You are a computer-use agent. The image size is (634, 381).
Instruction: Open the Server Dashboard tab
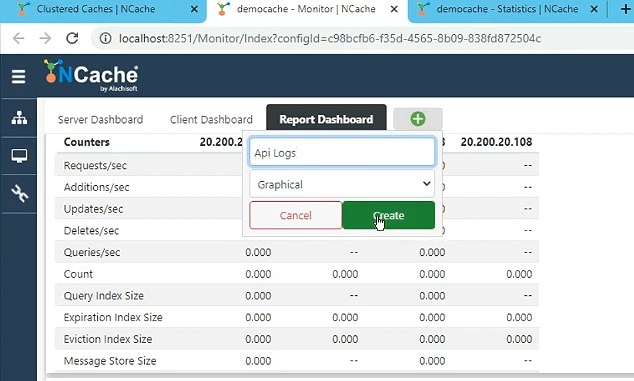coord(100,120)
